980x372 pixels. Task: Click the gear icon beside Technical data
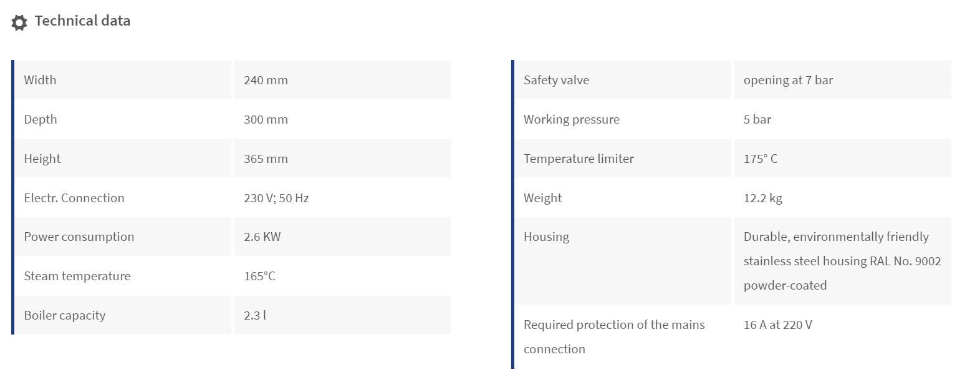[x=19, y=22]
